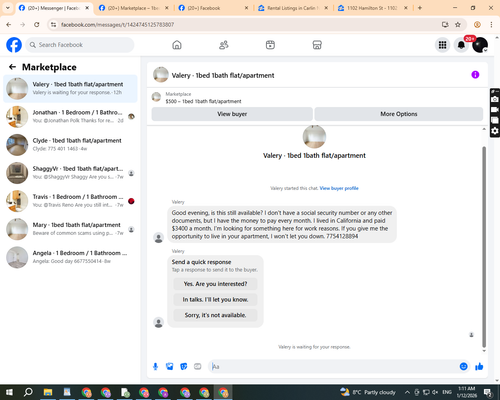Switch to the third Facebook browser tab
The width and height of the screenshot is (500, 400).
[x=213, y=8]
